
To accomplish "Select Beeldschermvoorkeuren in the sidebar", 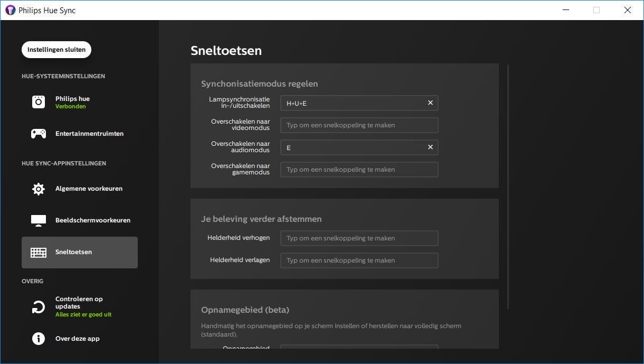I will tap(92, 220).
